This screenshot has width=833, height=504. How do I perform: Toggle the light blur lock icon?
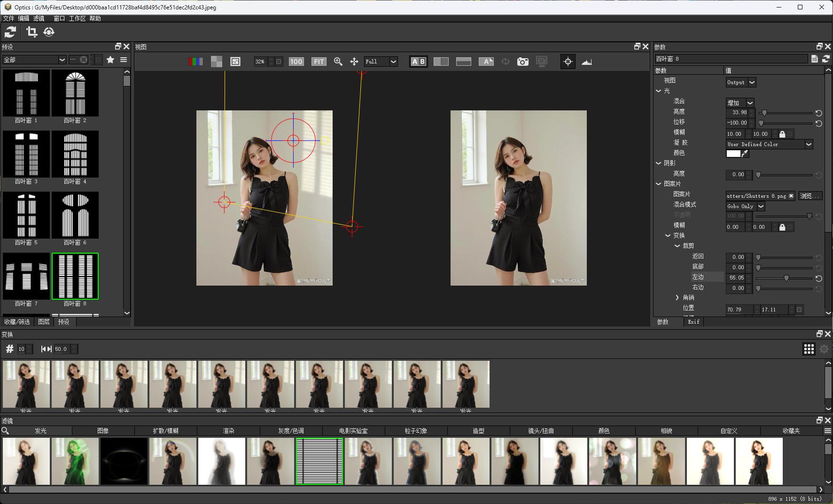[x=782, y=134]
